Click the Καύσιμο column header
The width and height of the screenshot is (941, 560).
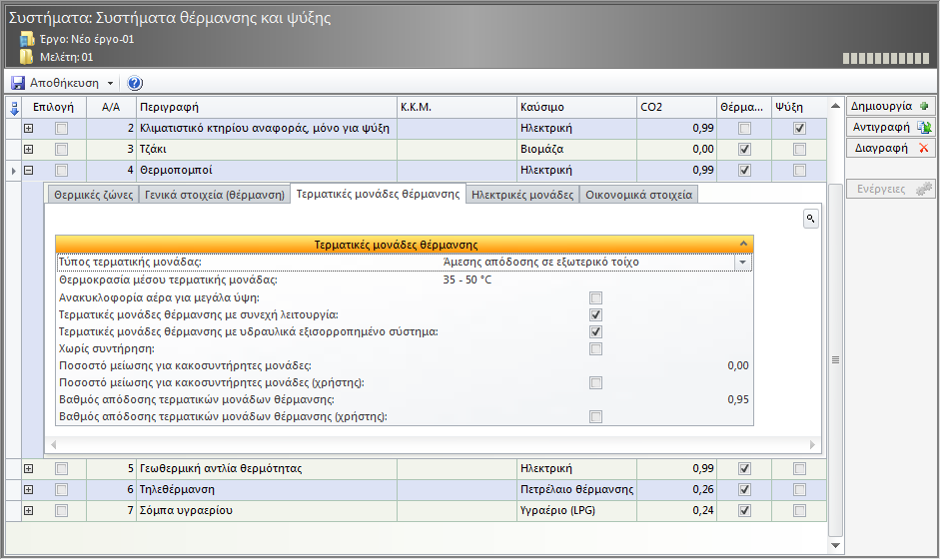tap(576, 108)
